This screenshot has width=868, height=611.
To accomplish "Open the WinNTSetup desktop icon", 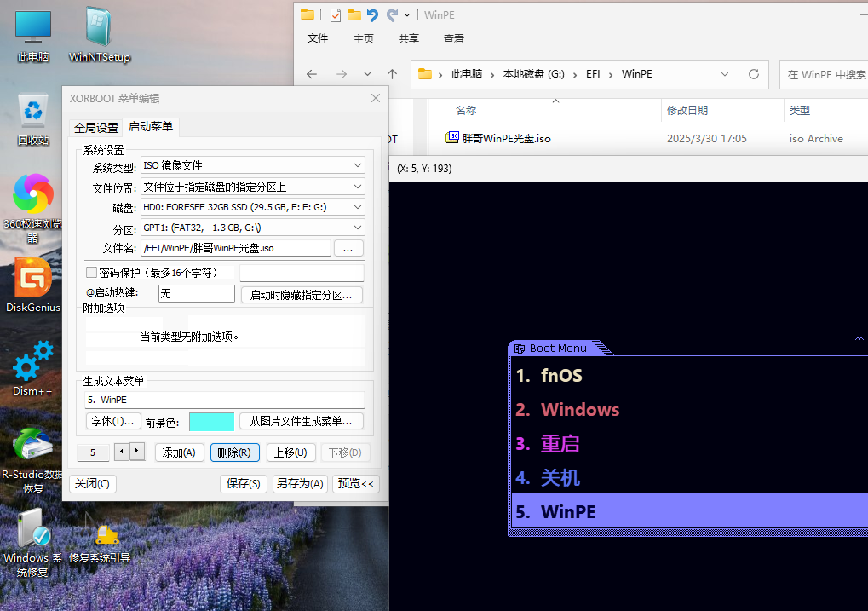I will (99, 34).
